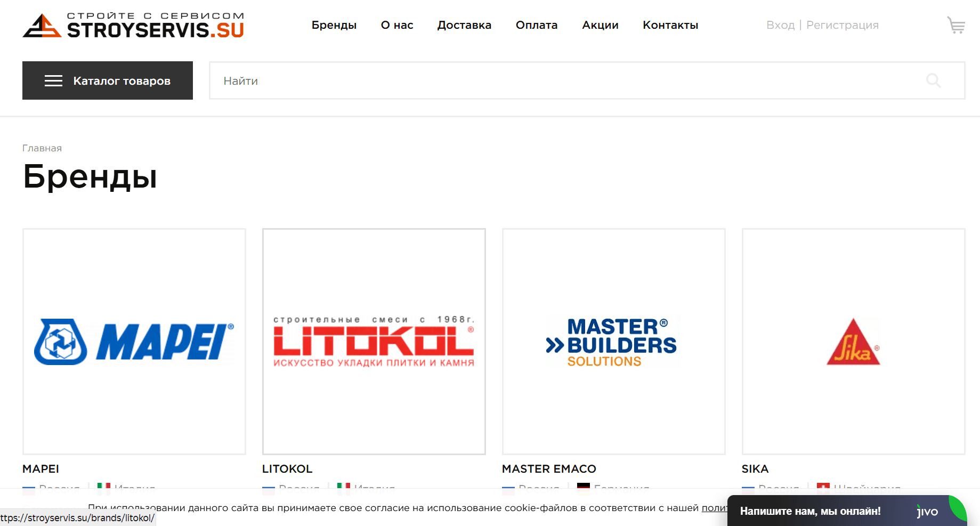Open the Оплата page
This screenshot has width=980, height=526.
point(537,25)
